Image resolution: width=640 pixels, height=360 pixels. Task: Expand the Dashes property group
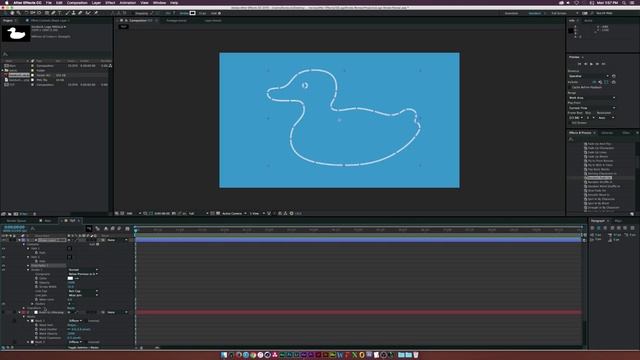pyautogui.click(x=32, y=304)
